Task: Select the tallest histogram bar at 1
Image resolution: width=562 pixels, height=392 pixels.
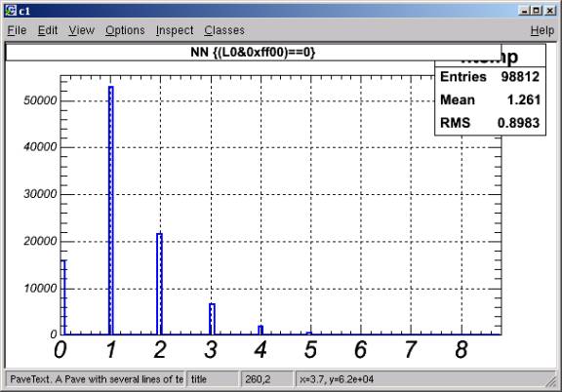Action: click(x=111, y=211)
